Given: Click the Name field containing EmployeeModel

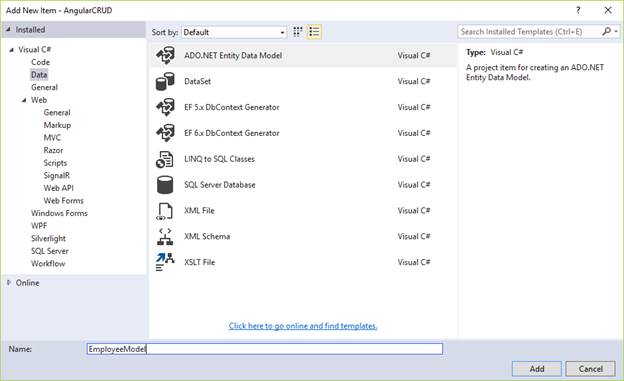Looking at the screenshot, I should pyautogui.click(x=265, y=349).
